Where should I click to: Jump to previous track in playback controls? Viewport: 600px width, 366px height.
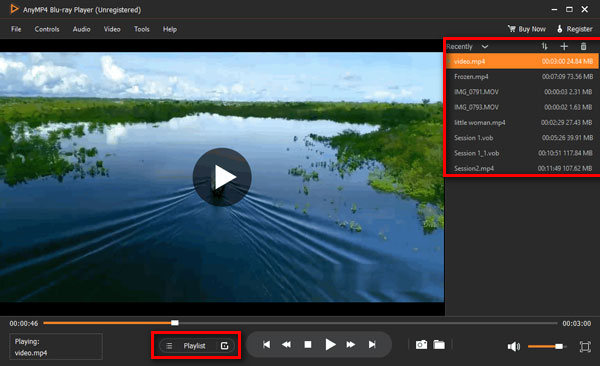click(x=267, y=345)
